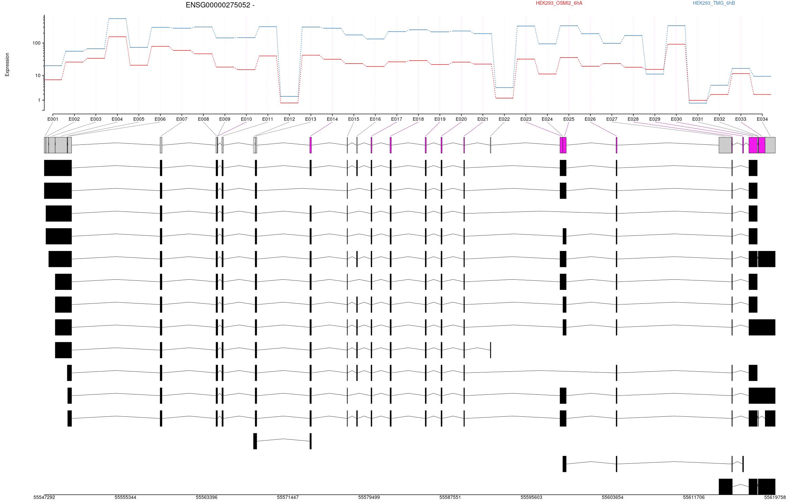Click exon label E015
812x504 pixels.
[x=354, y=119]
